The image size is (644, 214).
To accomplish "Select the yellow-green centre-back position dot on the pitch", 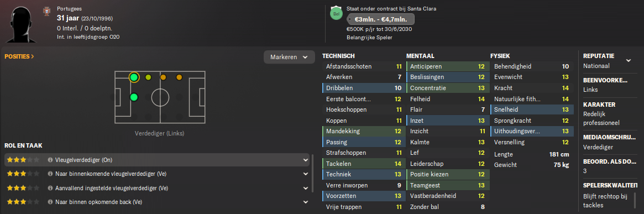I will coord(148,77).
